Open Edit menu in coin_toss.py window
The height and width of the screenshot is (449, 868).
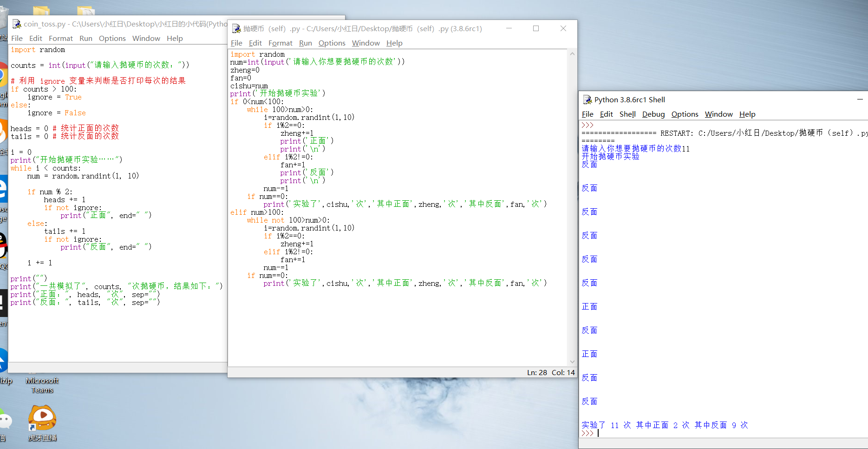pos(36,38)
